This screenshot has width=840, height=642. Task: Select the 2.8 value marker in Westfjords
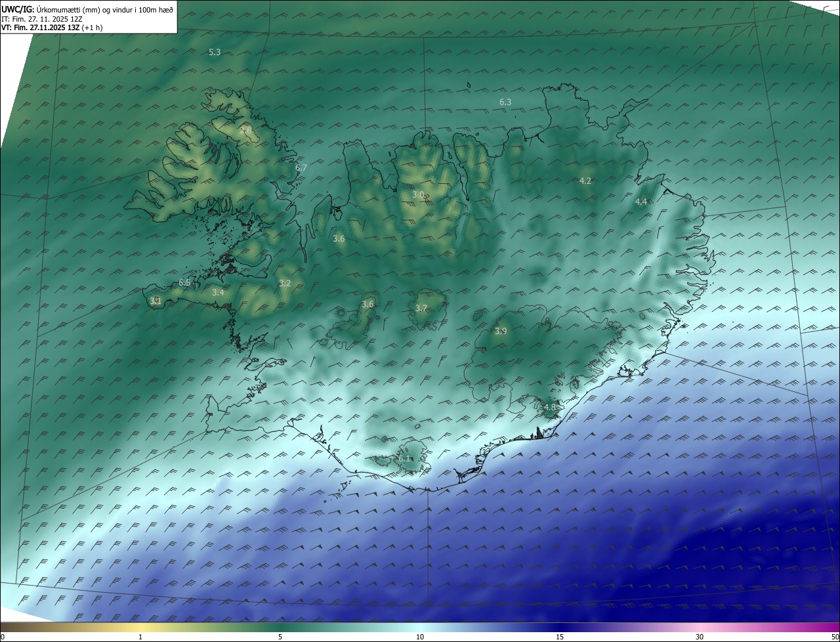point(245,131)
